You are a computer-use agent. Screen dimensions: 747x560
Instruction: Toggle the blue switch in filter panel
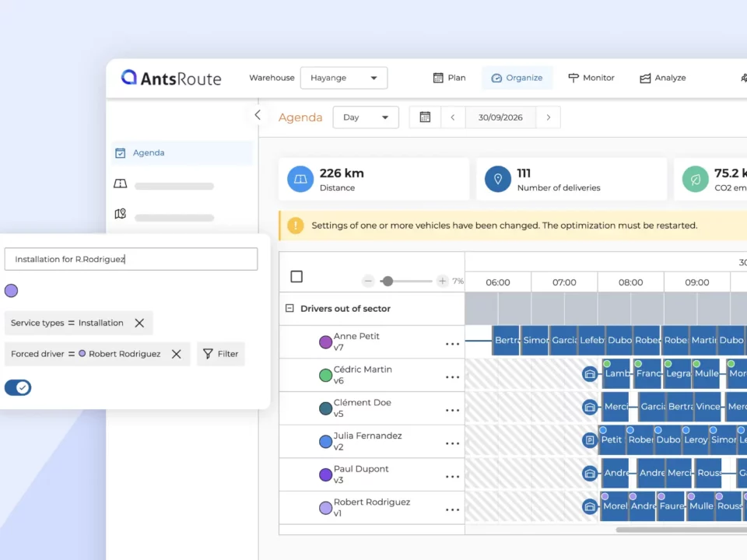point(18,387)
